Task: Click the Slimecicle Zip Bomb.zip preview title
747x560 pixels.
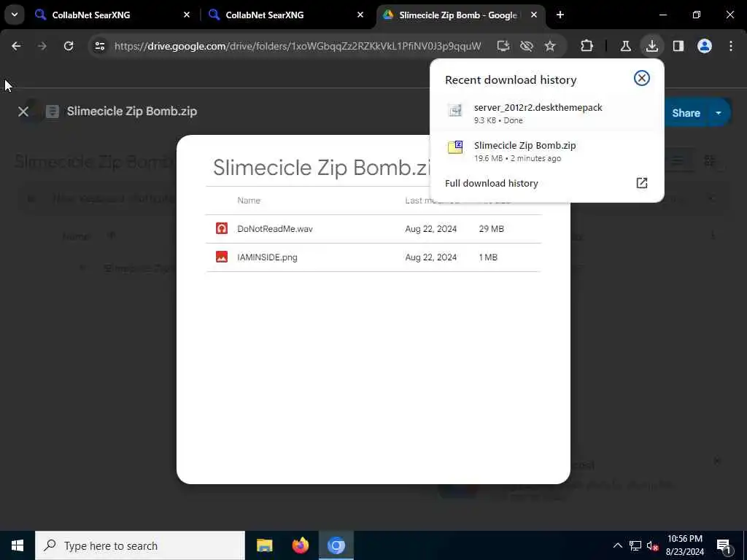Action: tap(132, 112)
